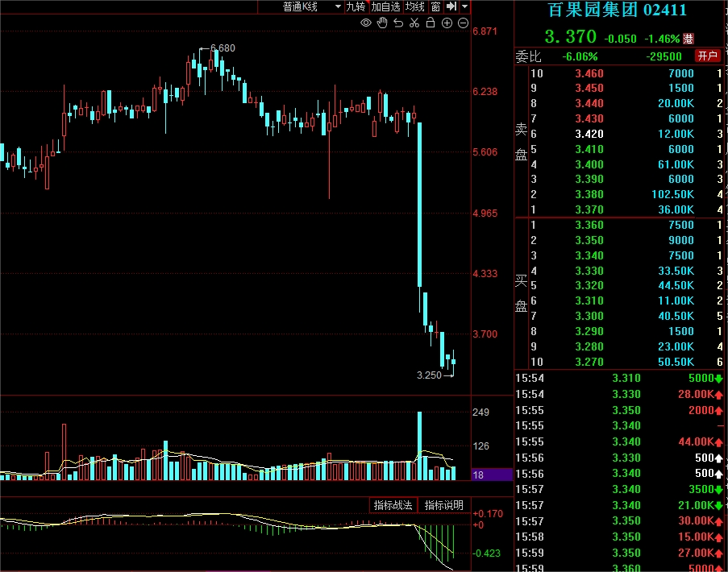Select buy level 5 price 3.320

click(x=589, y=285)
